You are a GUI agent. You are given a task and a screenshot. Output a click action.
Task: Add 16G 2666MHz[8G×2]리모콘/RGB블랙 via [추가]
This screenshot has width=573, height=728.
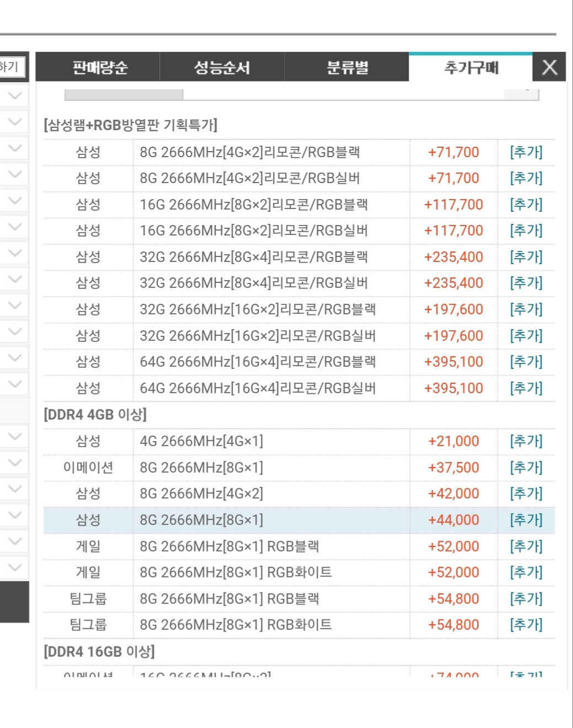click(x=526, y=205)
